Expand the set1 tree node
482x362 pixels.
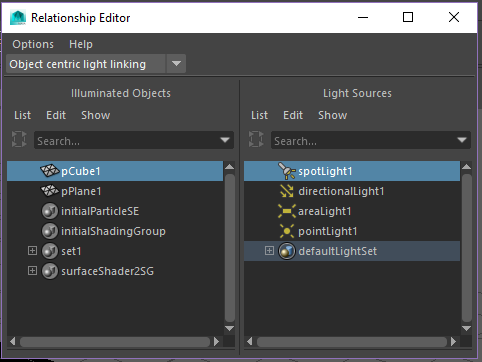[32, 250]
